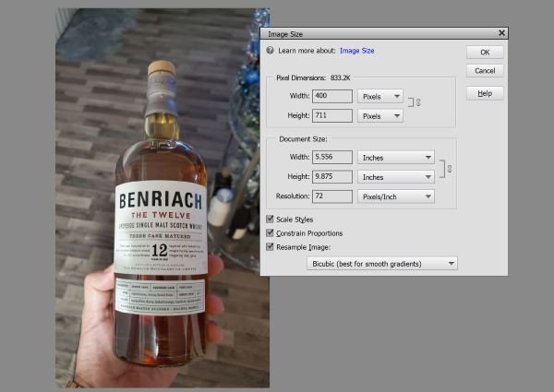
Task: Click the Benriach bottle photo canvas
Action: tap(163, 197)
